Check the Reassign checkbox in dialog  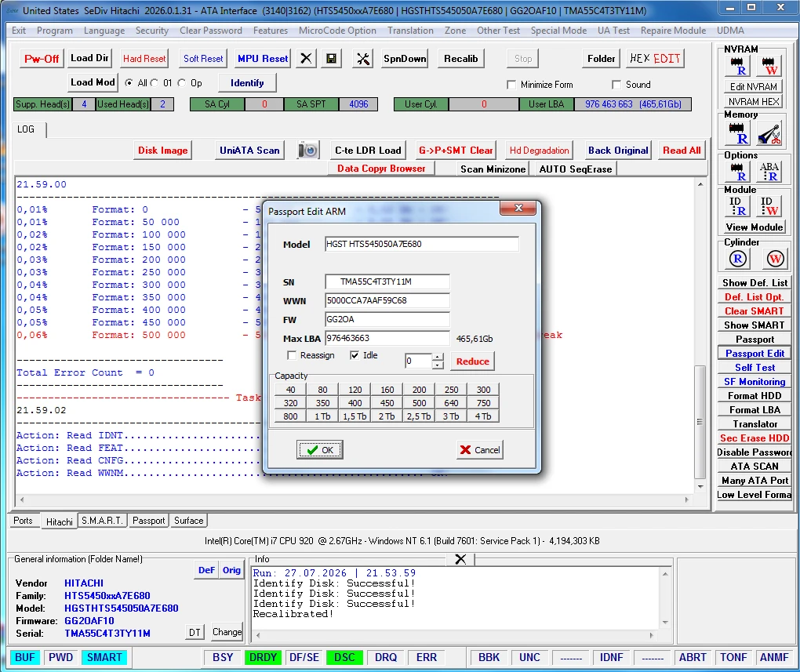click(292, 355)
